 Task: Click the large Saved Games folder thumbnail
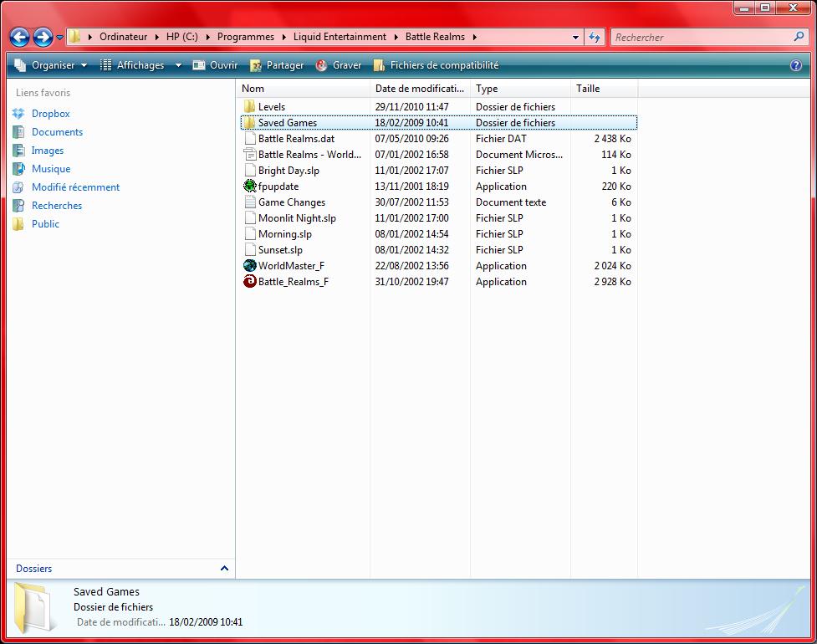[34, 607]
